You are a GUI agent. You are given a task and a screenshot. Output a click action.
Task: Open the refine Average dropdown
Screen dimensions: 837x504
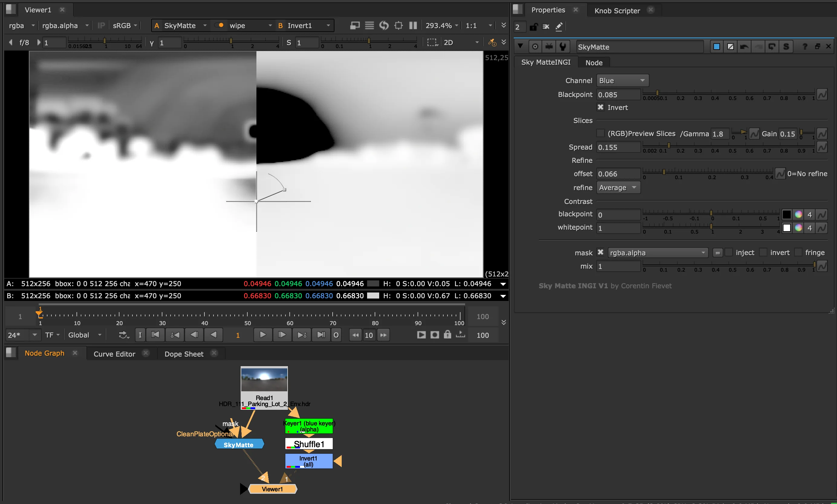click(618, 187)
